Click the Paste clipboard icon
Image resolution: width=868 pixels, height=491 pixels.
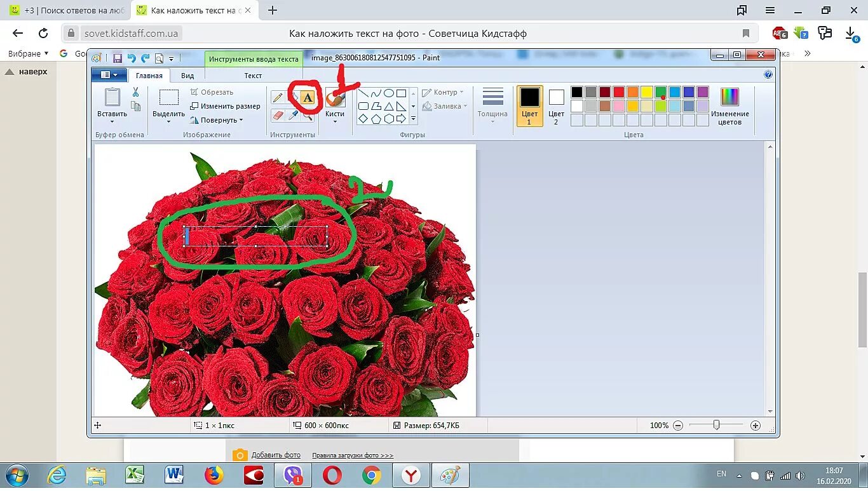112,97
